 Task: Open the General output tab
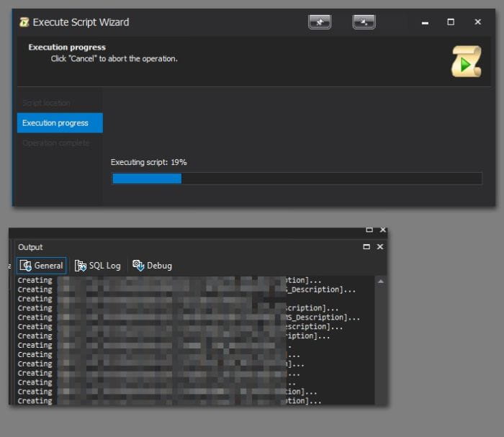point(42,266)
